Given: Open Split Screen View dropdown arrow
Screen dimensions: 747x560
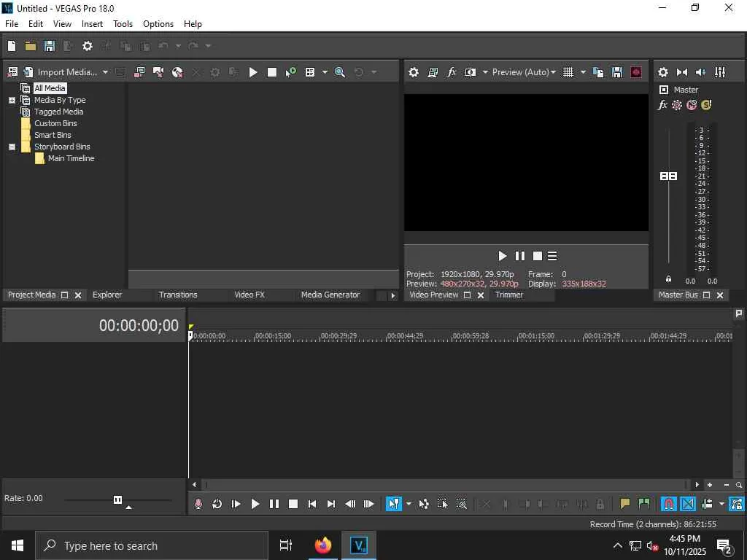Looking at the screenshot, I should (x=485, y=72).
